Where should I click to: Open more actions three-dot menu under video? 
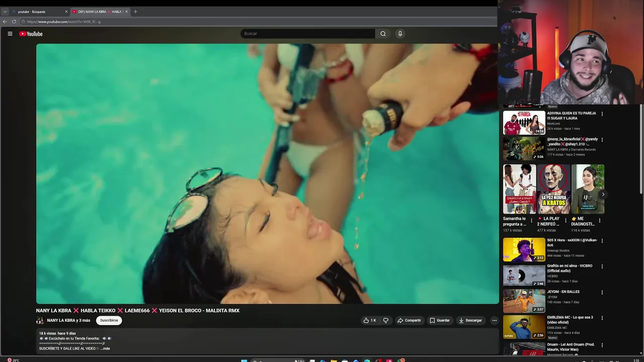pos(494,320)
